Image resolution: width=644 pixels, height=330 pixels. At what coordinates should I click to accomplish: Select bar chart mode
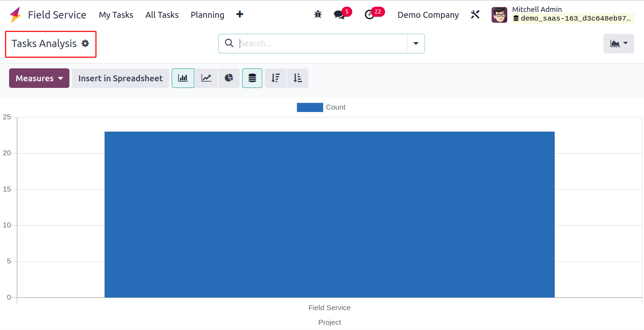click(x=183, y=78)
